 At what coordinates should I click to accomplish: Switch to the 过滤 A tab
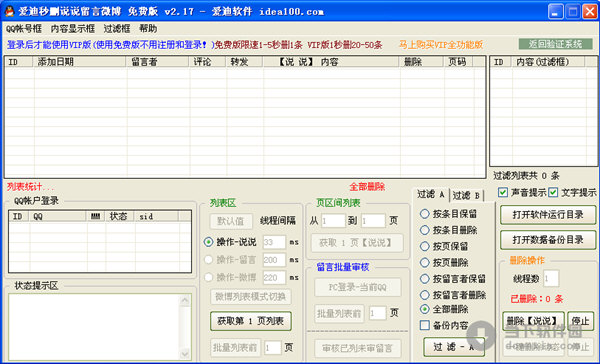(x=430, y=194)
